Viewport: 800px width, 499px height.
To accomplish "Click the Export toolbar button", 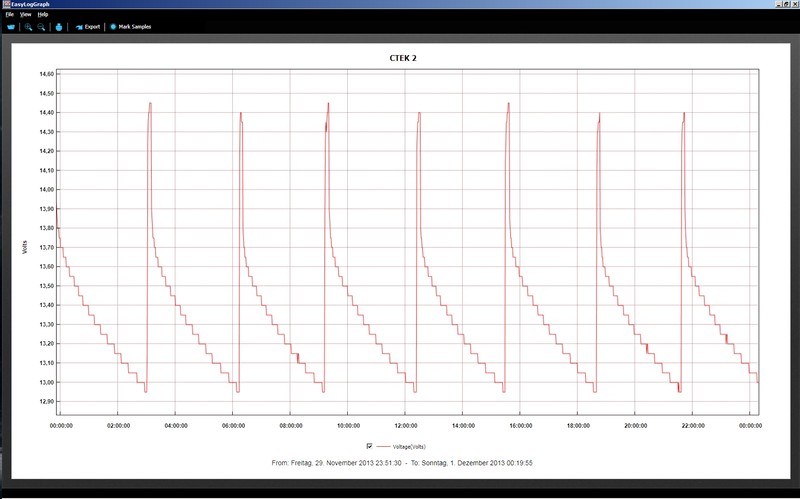I will 88,27.
